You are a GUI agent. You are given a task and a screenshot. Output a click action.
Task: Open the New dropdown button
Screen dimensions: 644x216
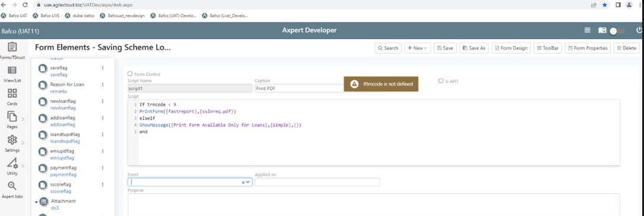[x=418, y=48]
